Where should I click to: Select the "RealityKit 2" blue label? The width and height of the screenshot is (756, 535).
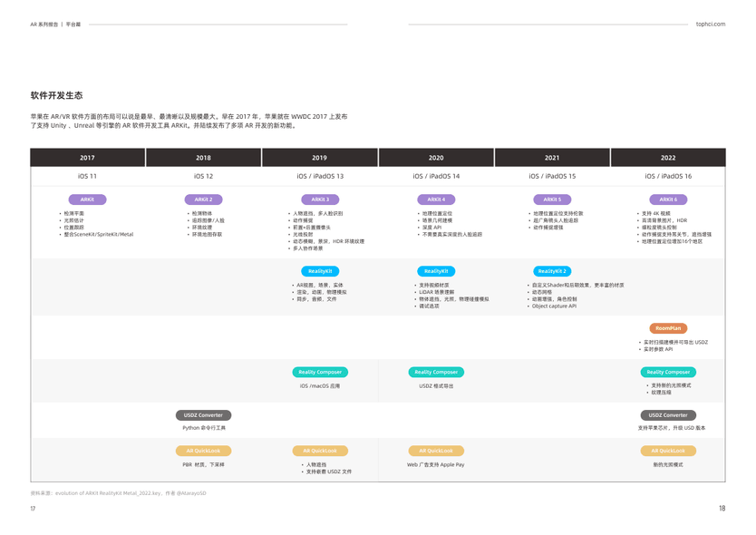(x=552, y=271)
